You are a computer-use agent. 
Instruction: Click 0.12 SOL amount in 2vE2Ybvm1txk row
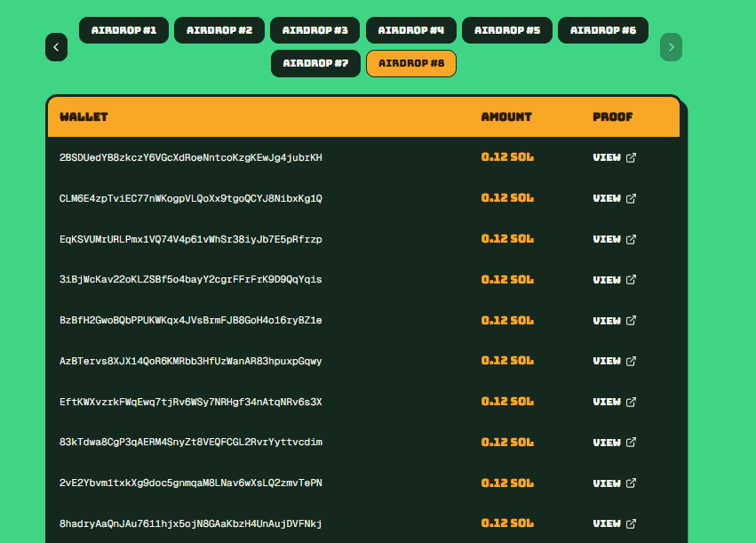pyautogui.click(x=507, y=483)
